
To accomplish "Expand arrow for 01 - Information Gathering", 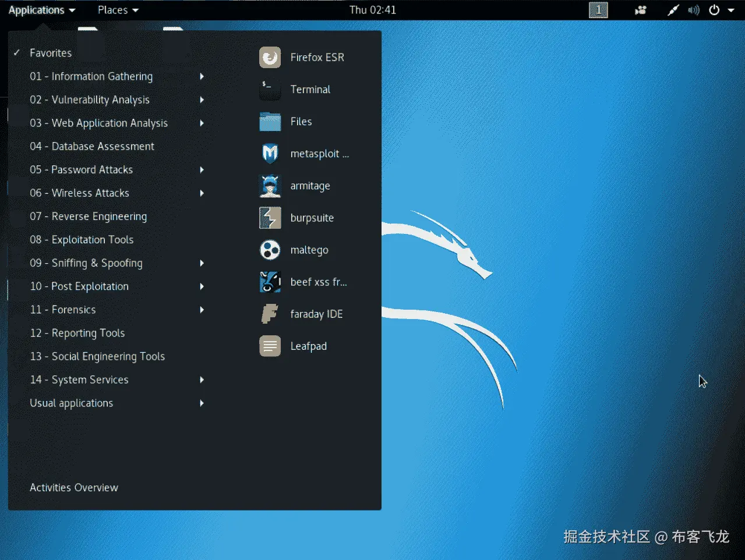I will pyautogui.click(x=202, y=76).
